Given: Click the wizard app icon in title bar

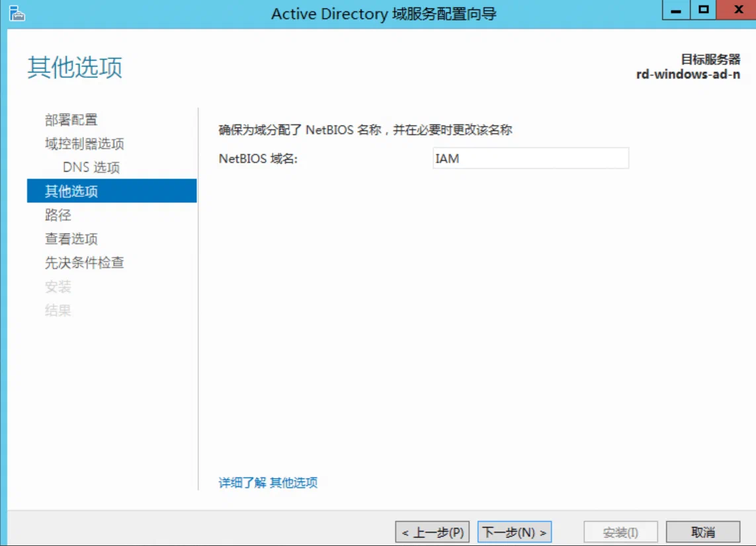Looking at the screenshot, I should click(x=17, y=13).
